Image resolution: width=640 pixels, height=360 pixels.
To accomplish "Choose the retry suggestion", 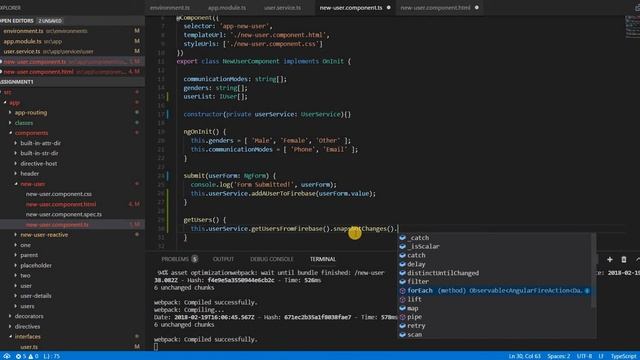I will click(x=496, y=326).
